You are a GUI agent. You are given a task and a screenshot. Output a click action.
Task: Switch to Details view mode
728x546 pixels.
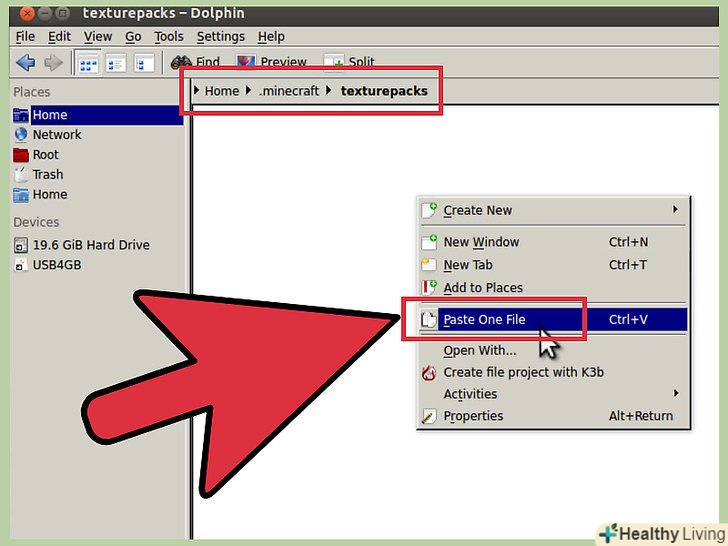click(116, 63)
